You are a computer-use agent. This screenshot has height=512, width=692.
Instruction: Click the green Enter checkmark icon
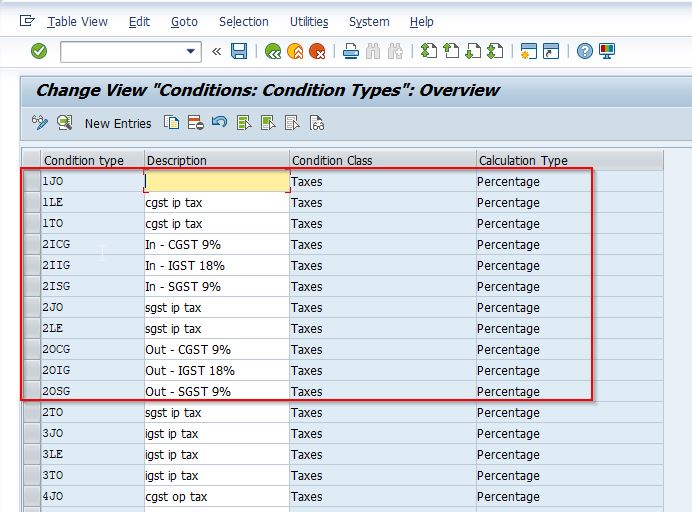(x=39, y=51)
